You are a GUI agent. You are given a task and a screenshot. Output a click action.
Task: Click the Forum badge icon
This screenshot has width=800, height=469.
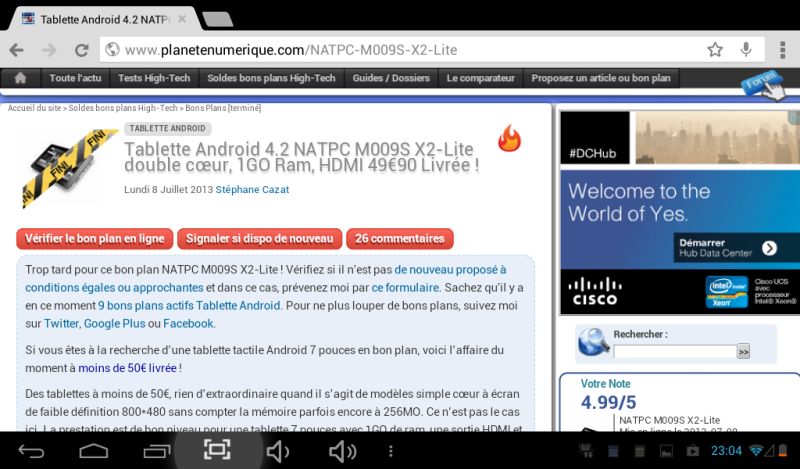point(764,84)
